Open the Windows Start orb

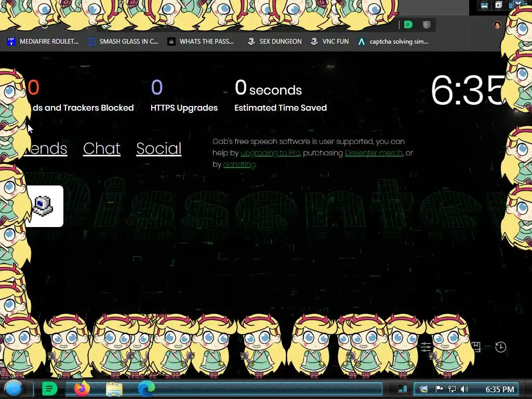pos(14,389)
